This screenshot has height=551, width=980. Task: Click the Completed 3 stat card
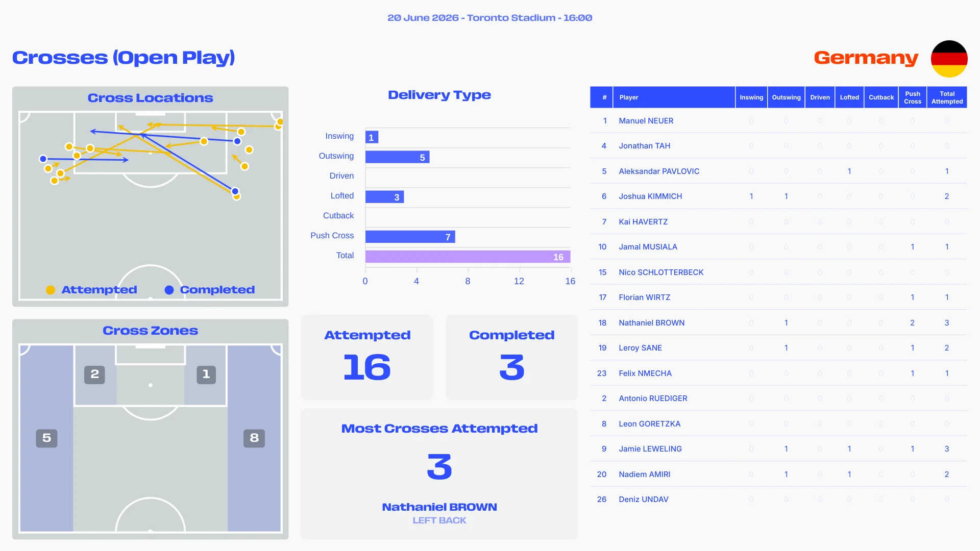coord(511,358)
